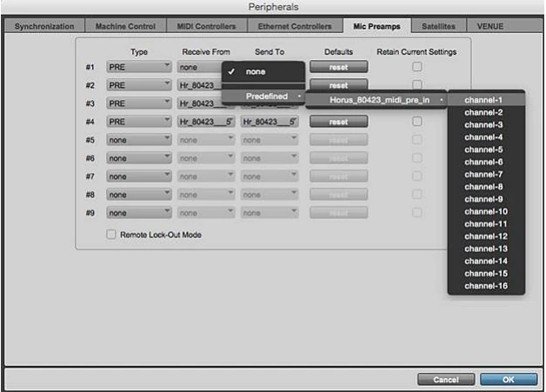Select channel-14 from the channel list
This screenshot has width=546, height=392.
pyautogui.click(x=486, y=261)
